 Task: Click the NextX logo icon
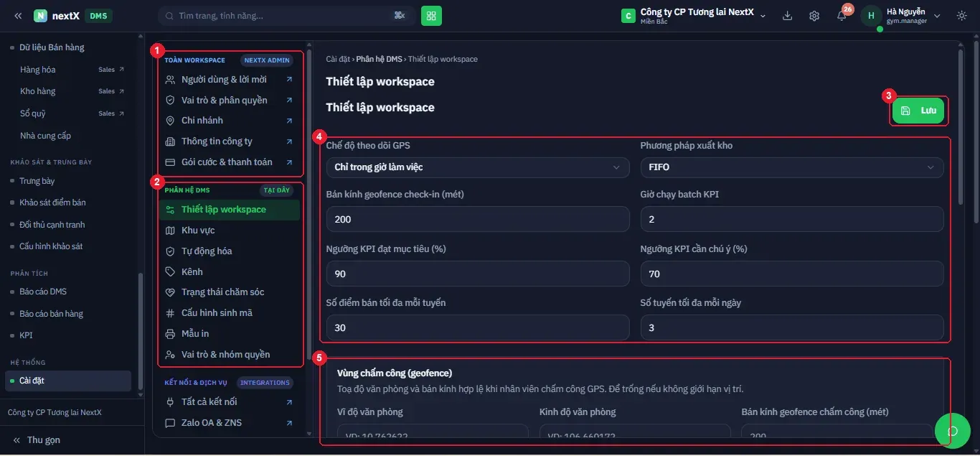(x=40, y=16)
